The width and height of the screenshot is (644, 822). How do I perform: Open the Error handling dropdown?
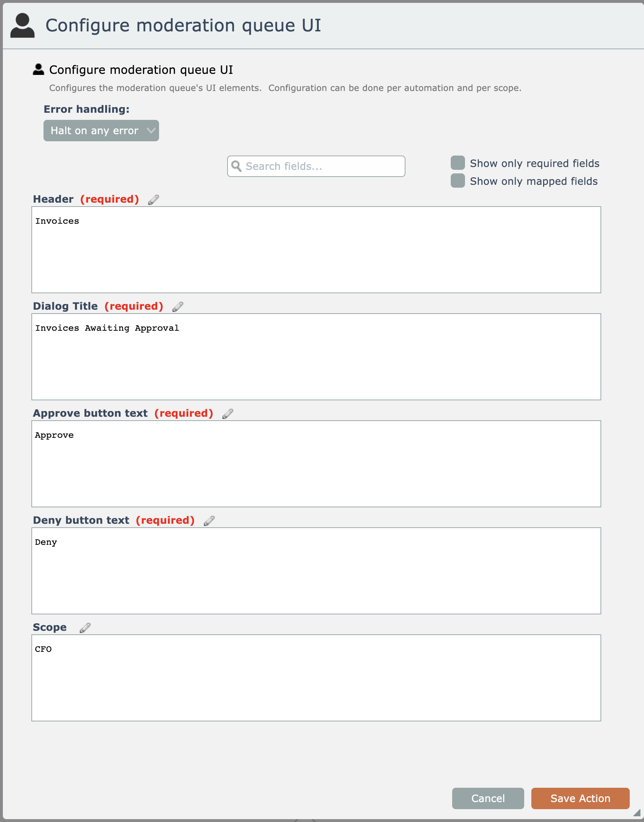tap(101, 131)
